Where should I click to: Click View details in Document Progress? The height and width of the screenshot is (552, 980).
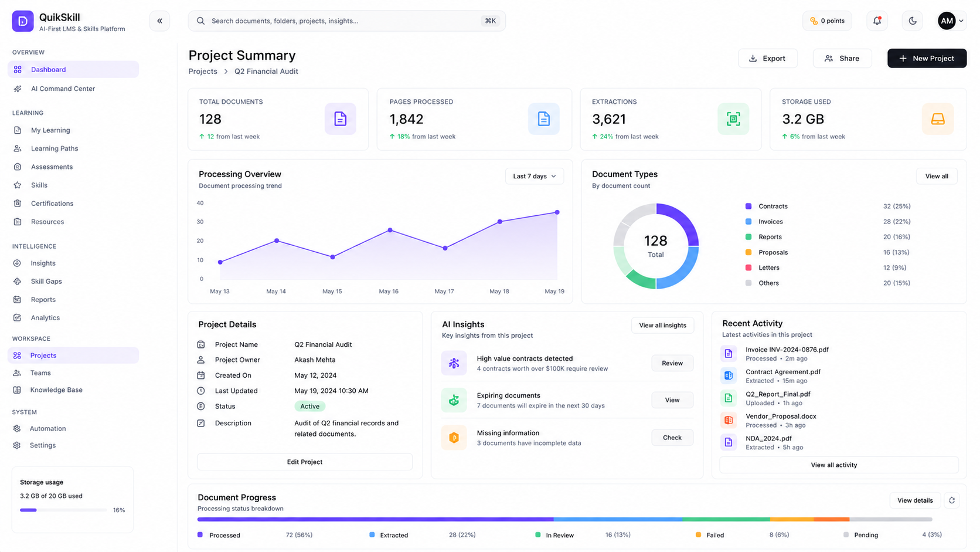[915, 500]
